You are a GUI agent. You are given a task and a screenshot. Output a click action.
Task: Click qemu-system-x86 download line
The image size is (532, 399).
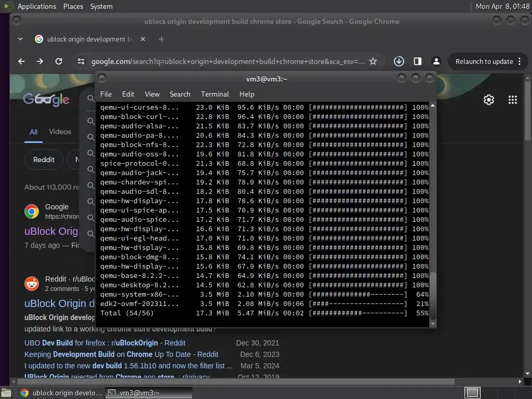tap(264, 295)
